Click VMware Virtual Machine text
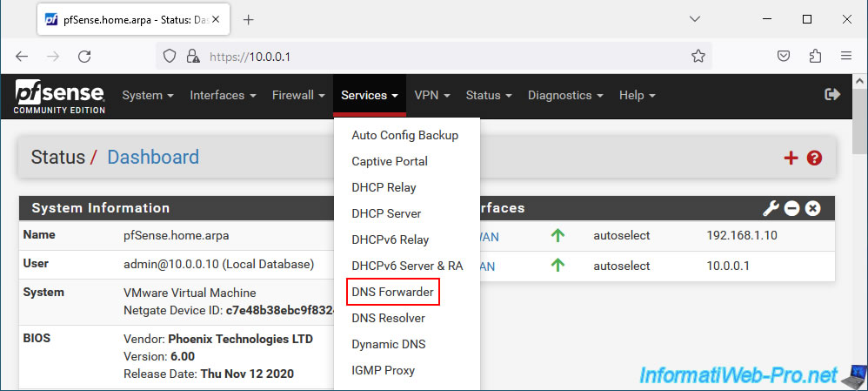 pyautogui.click(x=190, y=293)
